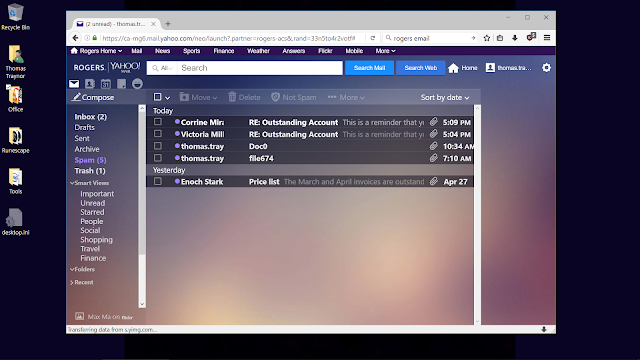
Task: Click the folder list scrollbar
Action: coord(142,184)
